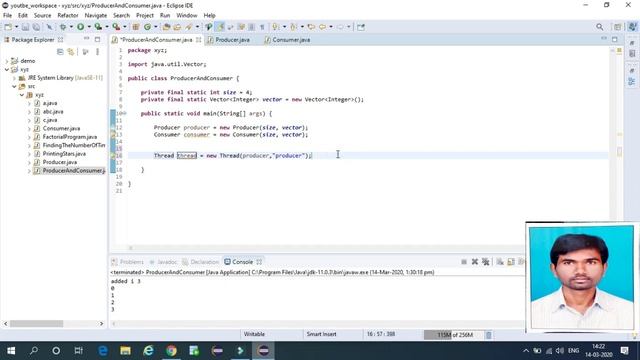Open the Navigate menu
The image size is (640, 360).
(96, 15)
